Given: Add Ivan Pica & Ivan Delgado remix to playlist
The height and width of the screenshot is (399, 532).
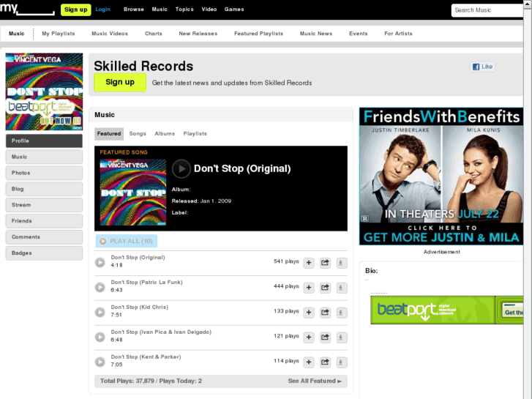Looking at the screenshot, I should coord(309,338).
